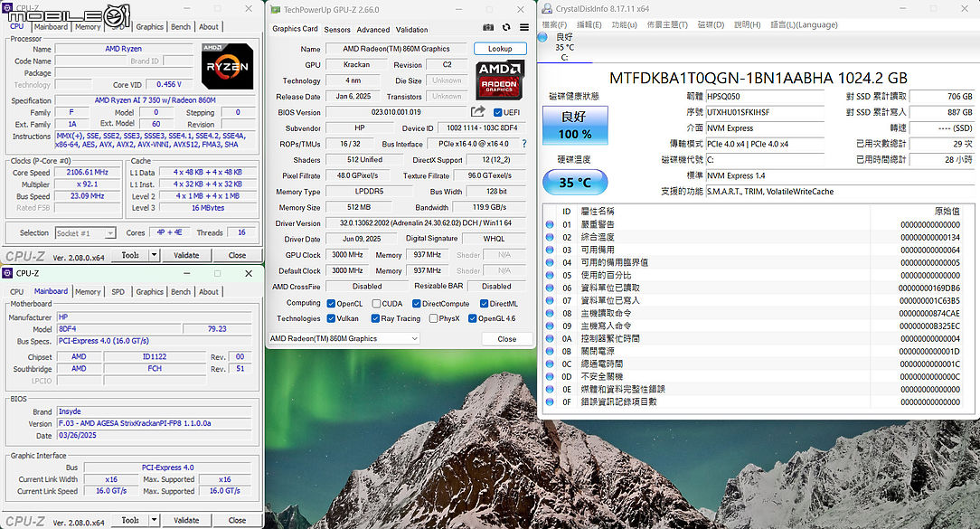Open the GPU selector dropdown in GPU-Z
Image resolution: width=980 pixels, height=529 pixels.
(344, 338)
